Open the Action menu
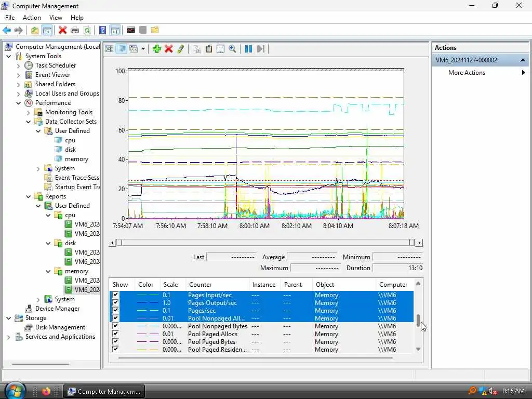The width and height of the screenshot is (532, 399). point(32,18)
